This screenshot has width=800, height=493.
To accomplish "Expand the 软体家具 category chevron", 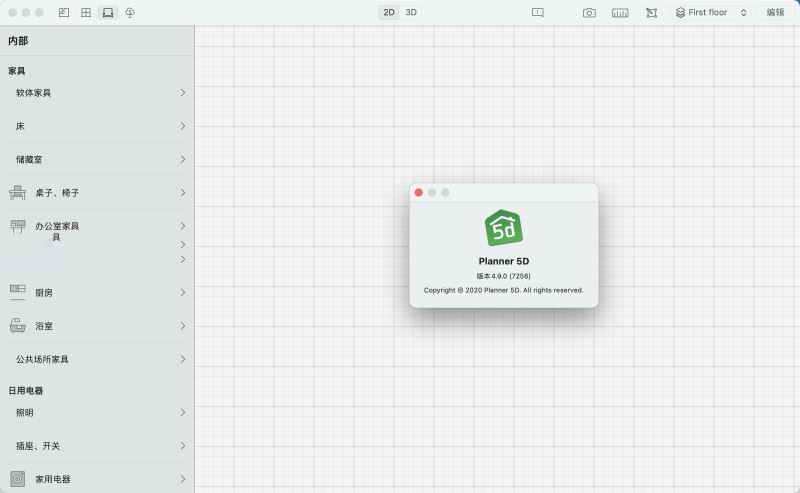I will click(x=183, y=92).
